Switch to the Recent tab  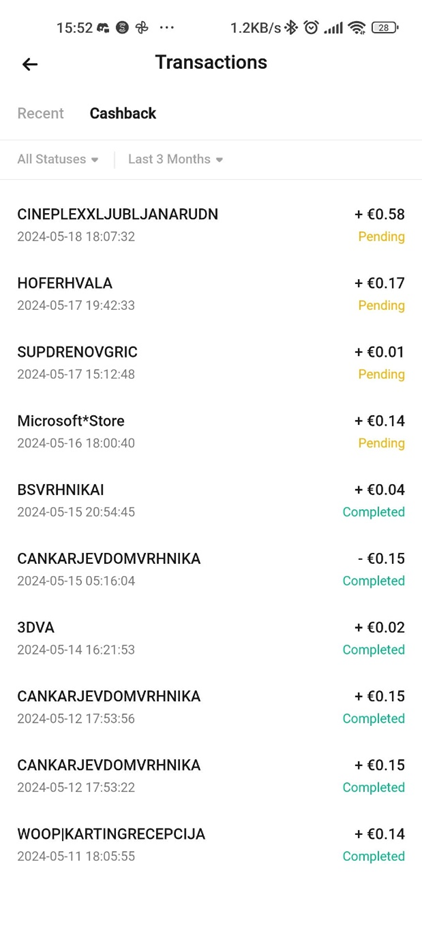[41, 113]
